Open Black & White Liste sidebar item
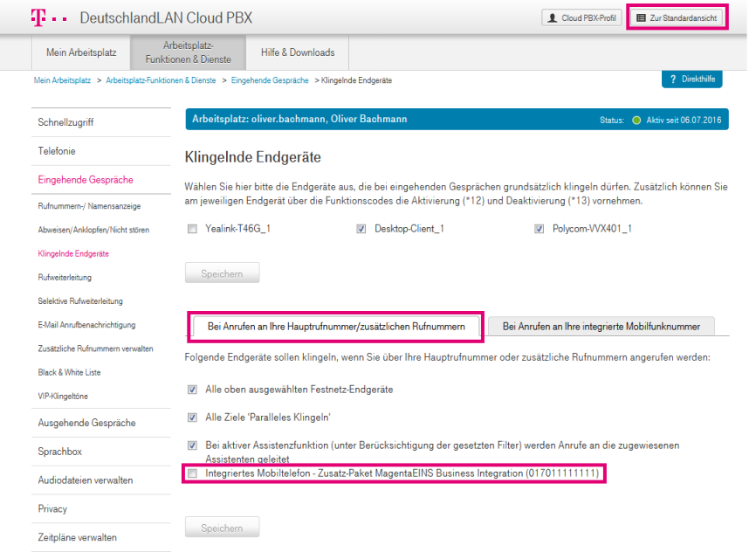Screen dimensions: 756x552 (70, 372)
